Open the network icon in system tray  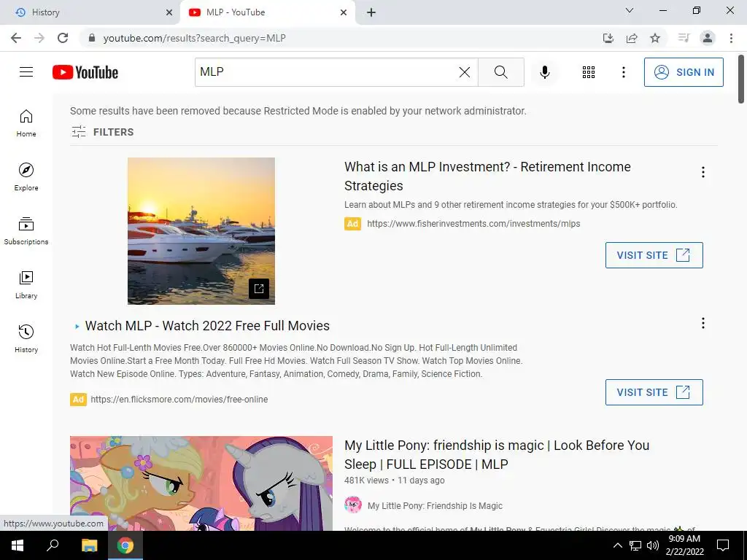coord(635,545)
